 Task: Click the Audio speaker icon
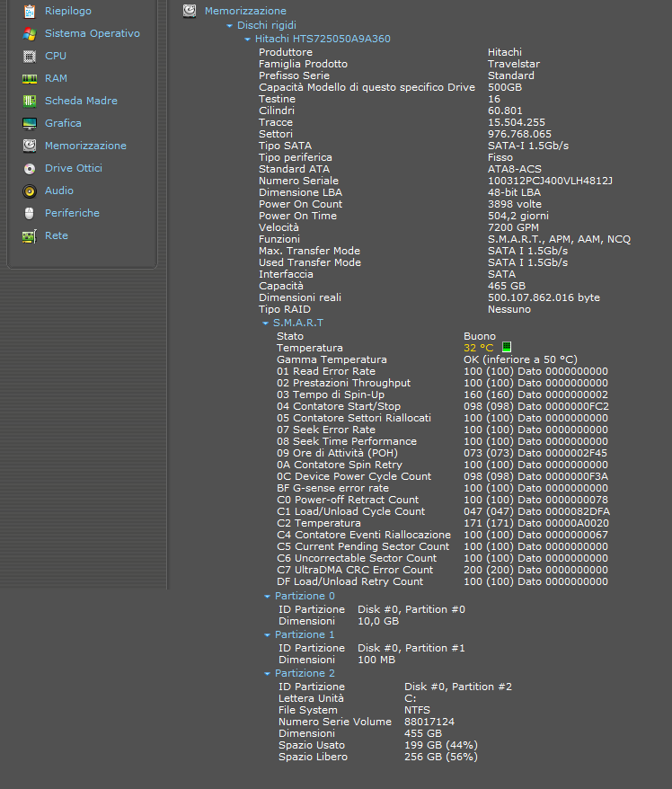coord(30,191)
